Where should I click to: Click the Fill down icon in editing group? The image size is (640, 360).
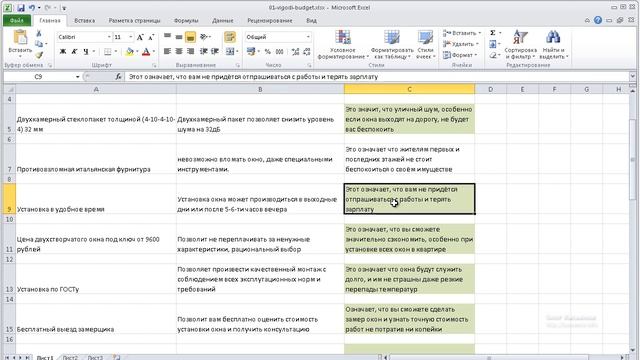click(493, 44)
